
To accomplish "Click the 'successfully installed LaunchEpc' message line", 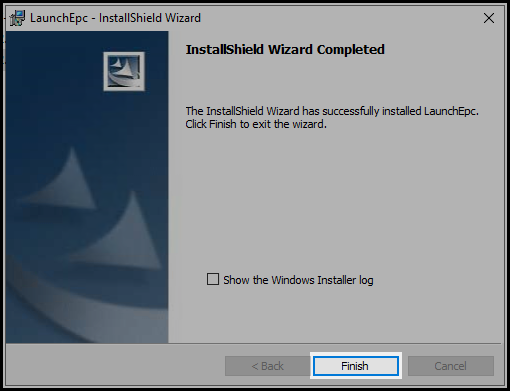I will [332, 111].
